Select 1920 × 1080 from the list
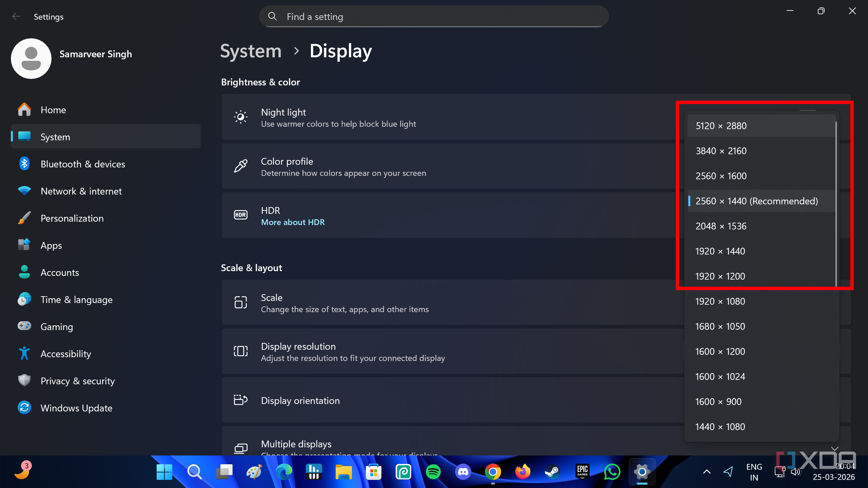This screenshot has height=488, width=868. pyautogui.click(x=762, y=301)
